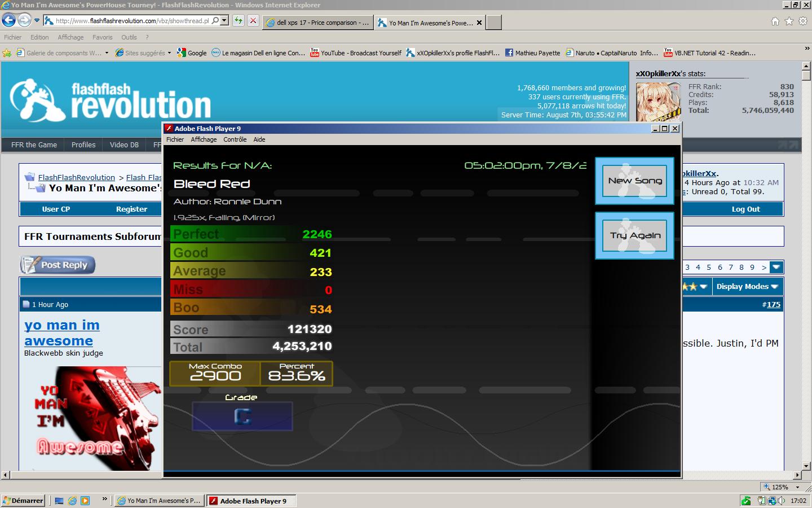This screenshot has width=812, height=508.
Task: Switch to the dell xps 17 tab
Action: coord(317,23)
